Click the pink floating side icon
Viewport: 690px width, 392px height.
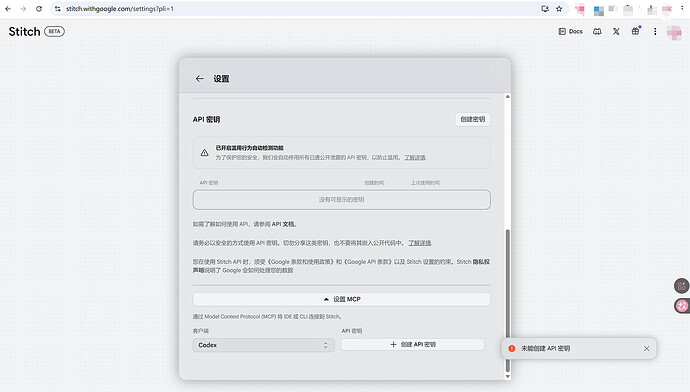[x=682, y=306]
